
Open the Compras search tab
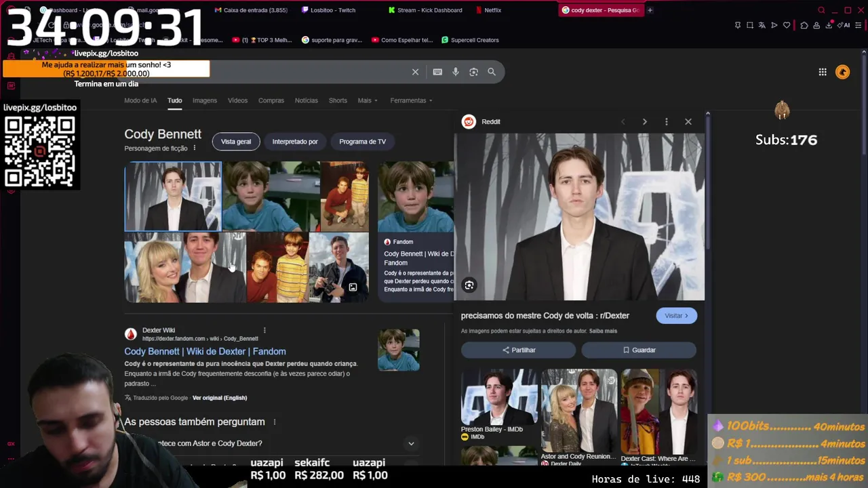[271, 100]
